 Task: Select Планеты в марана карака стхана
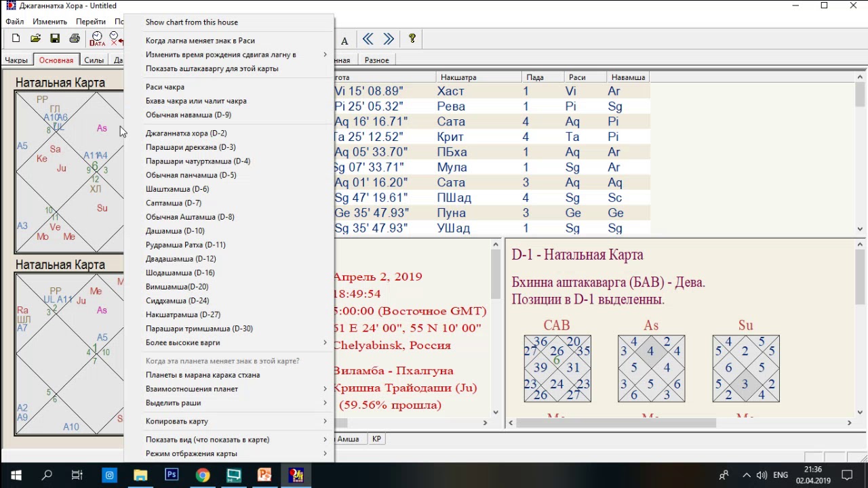[229, 375]
